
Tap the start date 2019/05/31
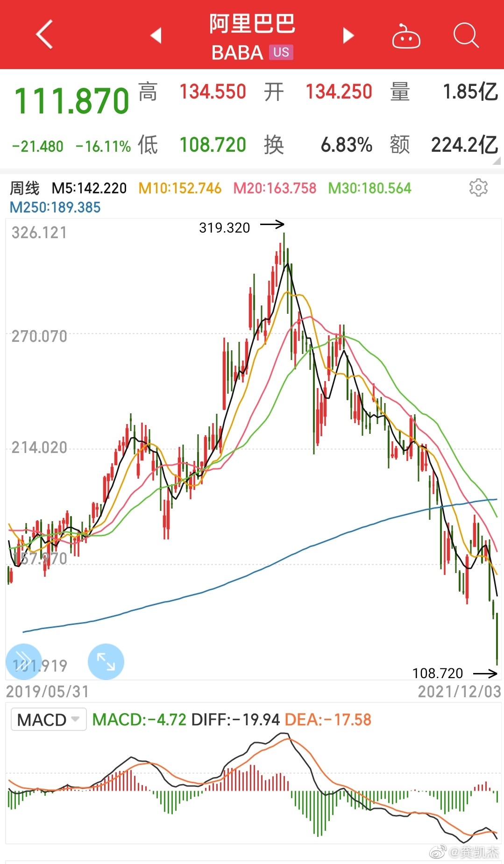point(47,692)
